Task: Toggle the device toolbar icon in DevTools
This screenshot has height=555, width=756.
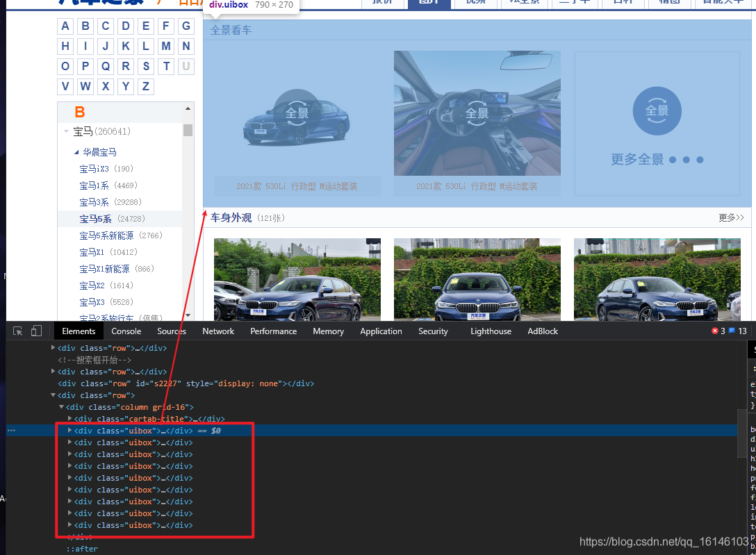Action: click(36, 331)
